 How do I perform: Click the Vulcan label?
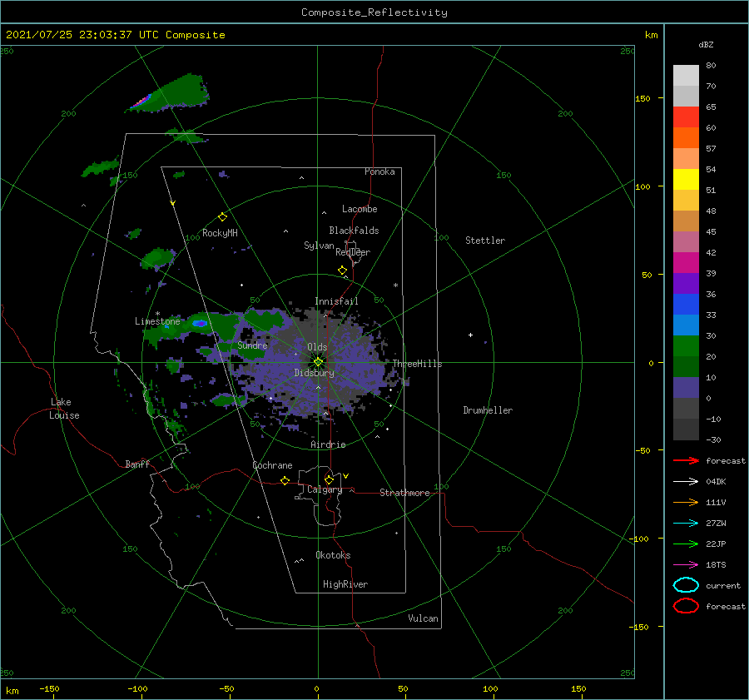(424, 618)
